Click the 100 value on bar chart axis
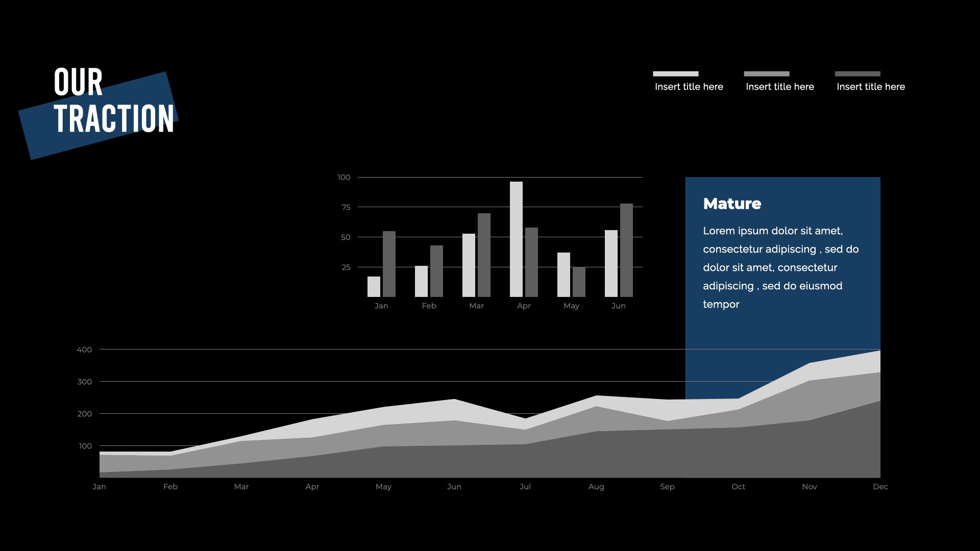Screen dimensions: 980x551 (x=344, y=178)
